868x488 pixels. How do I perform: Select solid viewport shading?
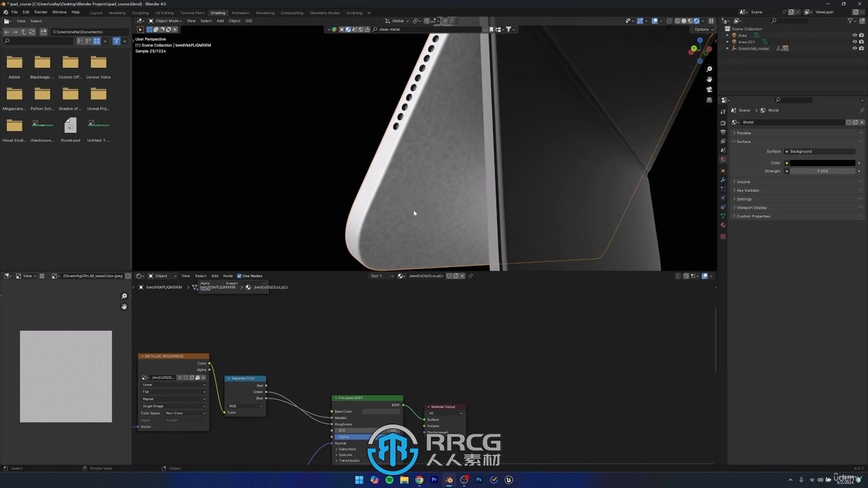click(684, 21)
